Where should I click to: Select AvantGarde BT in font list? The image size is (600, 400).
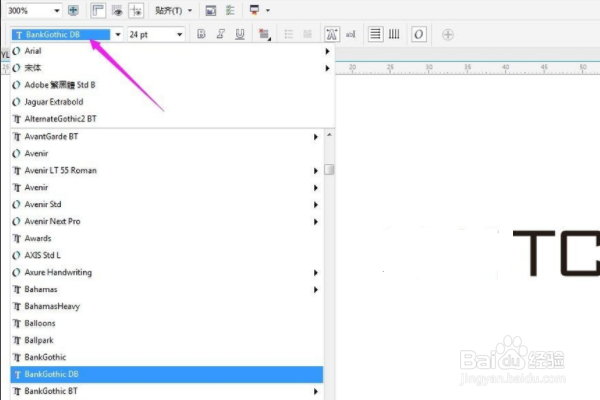click(x=167, y=137)
